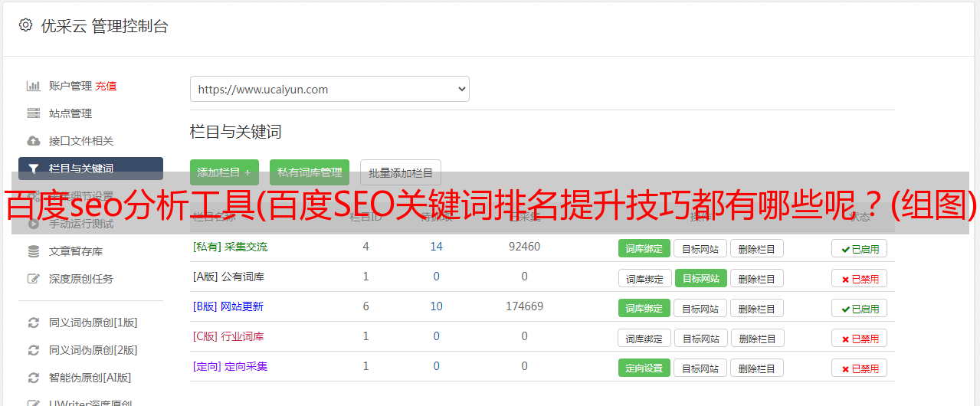Click value 10 in the 网站更新 row
The width and height of the screenshot is (980, 406).
click(x=436, y=306)
